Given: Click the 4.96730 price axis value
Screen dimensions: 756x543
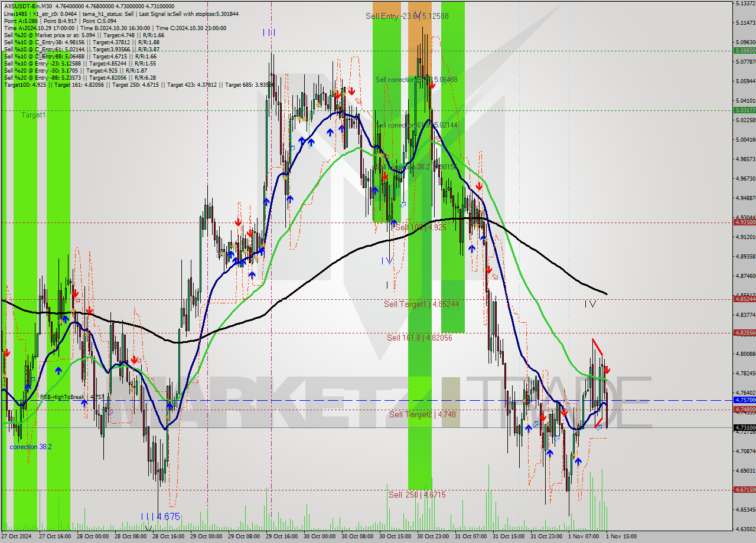Looking at the screenshot, I should (745, 178).
